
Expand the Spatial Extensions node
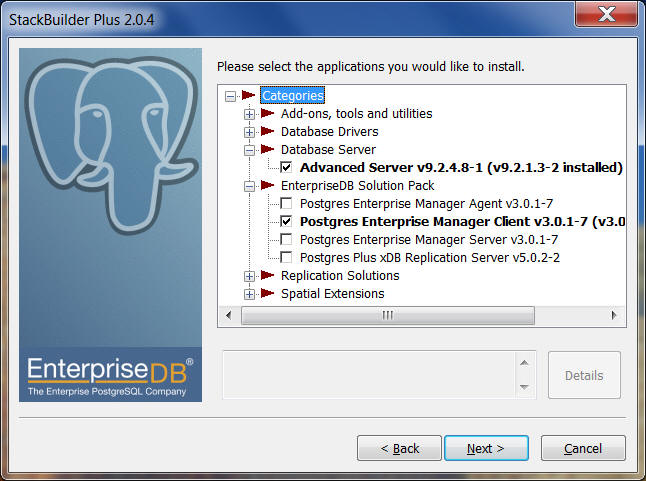tap(249, 294)
